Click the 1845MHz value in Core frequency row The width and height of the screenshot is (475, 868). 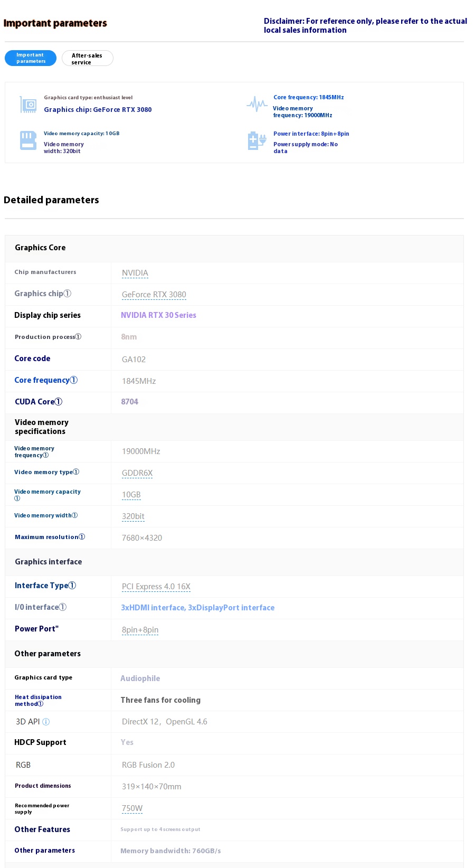coord(139,381)
